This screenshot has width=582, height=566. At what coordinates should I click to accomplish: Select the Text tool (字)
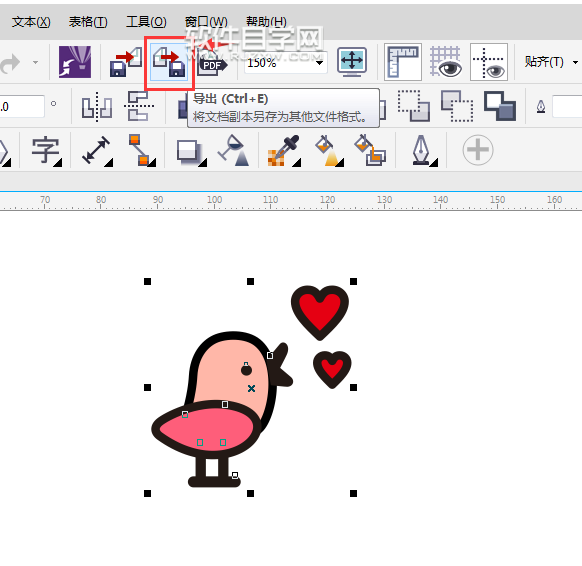pos(46,150)
